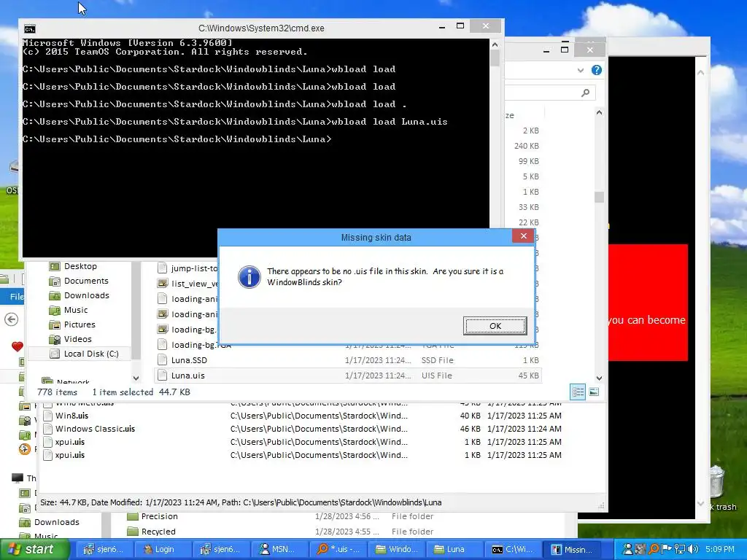The width and height of the screenshot is (747, 560).
Task: Click the Luna file list scroll-up arrow
Action: coord(600,113)
